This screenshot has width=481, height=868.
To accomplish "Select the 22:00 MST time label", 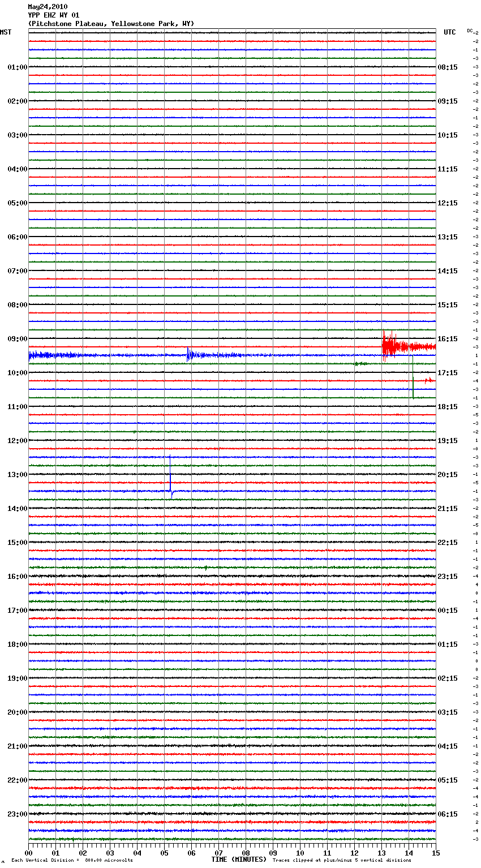I will click(x=18, y=780).
